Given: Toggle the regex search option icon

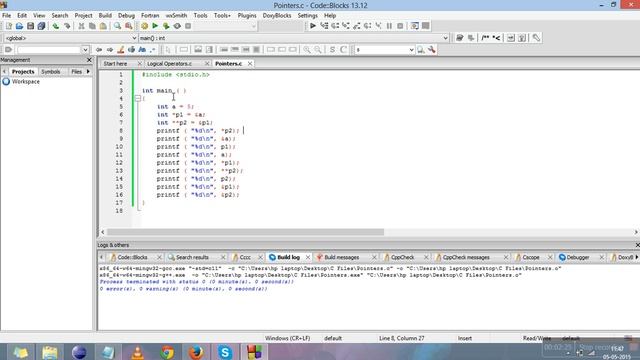Looking at the screenshot, I should click(x=153, y=50).
